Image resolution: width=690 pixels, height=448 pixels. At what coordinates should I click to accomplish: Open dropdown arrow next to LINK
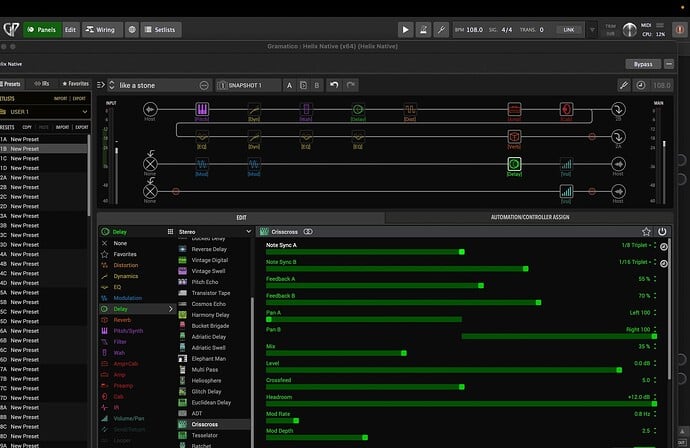click(x=592, y=29)
